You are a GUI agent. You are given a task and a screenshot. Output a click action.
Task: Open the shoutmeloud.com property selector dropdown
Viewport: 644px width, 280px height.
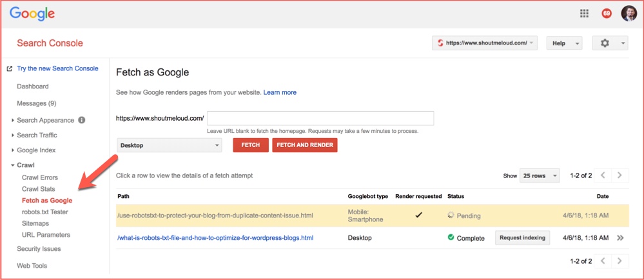(485, 43)
